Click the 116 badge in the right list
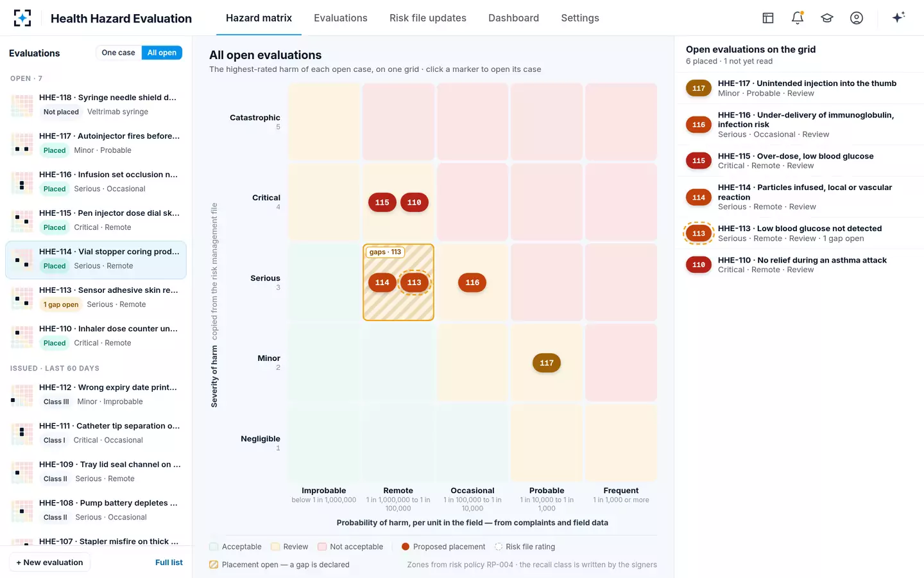The image size is (924, 578). [699, 125]
